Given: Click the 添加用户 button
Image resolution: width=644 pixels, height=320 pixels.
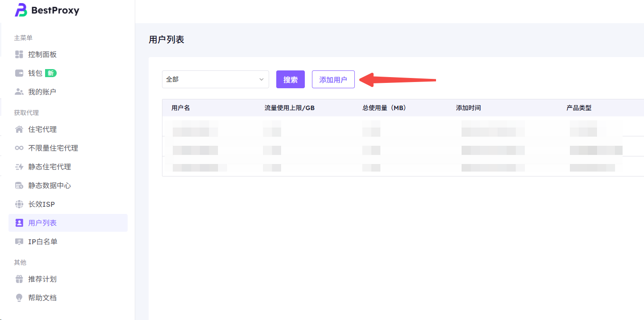Looking at the screenshot, I should 333,79.
